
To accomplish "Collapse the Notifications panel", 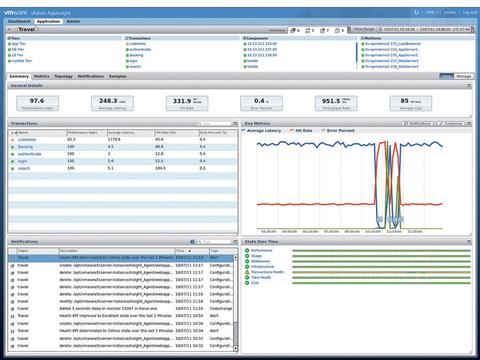I will point(235,242).
